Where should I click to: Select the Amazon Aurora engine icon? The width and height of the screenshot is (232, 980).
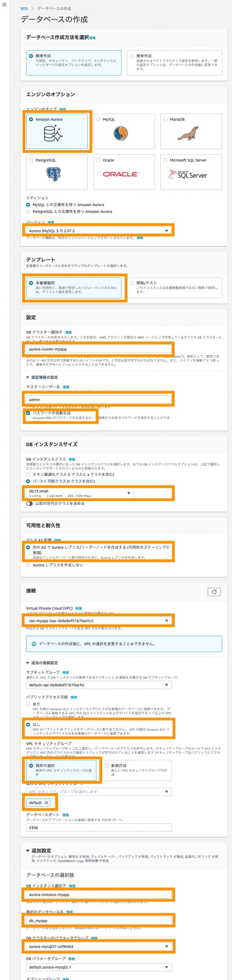pyautogui.click(x=53, y=134)
